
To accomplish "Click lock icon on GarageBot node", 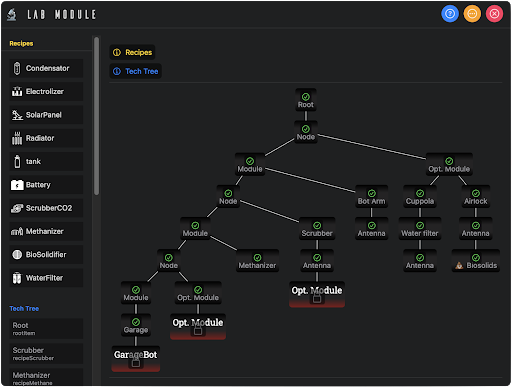I will [136, 363].
